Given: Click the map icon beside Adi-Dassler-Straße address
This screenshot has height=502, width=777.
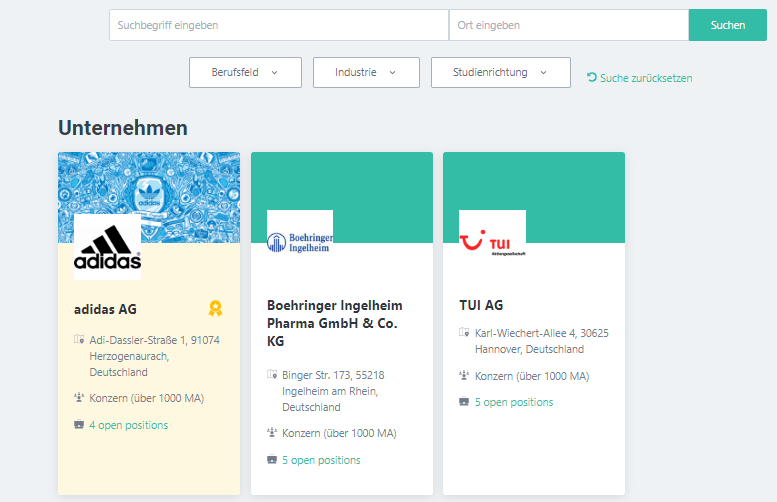Looking at the screenshot, I should [79, 339].
